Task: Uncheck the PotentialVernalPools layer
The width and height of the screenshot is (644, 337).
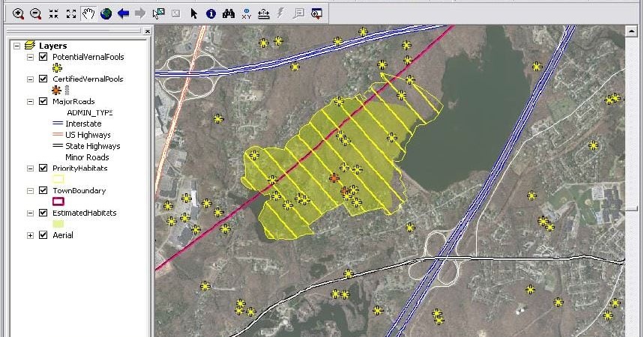Action: (43, 57)
